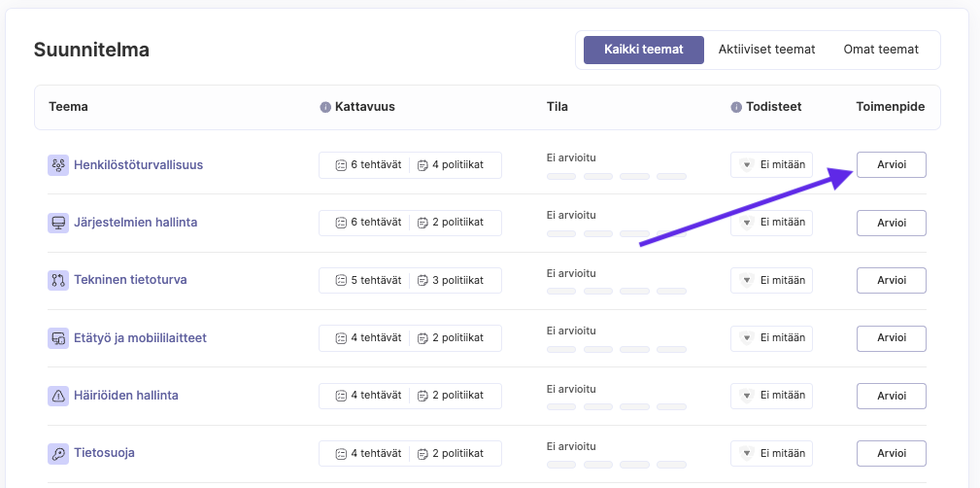Click Arvioi for Tekninen tietoturva
Image resolution: width=980 pixels, height=488 pixels.
pyautogui.click(x=892, y=280)
